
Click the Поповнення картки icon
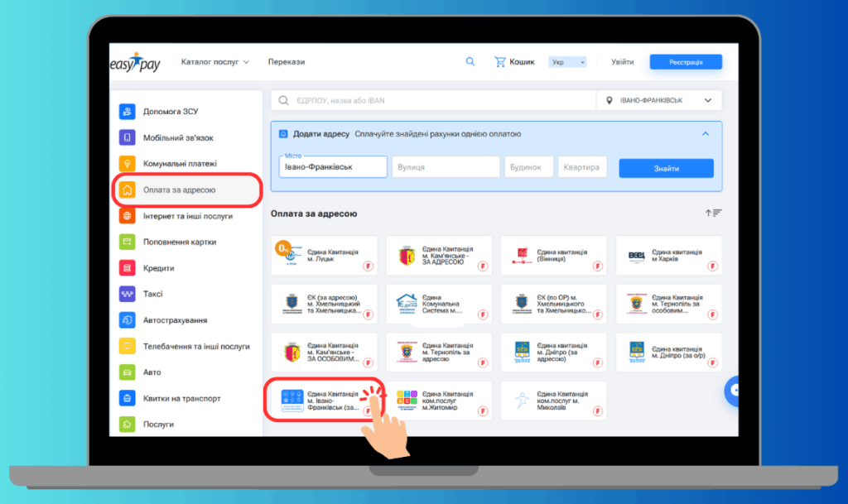pyautogui.click(x=127, y=242)
